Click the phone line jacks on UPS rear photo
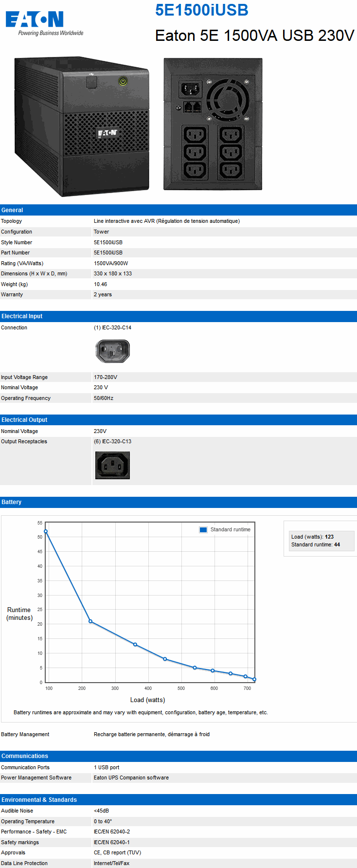Viewport: 357px width, 868px height. pos(193,107)
